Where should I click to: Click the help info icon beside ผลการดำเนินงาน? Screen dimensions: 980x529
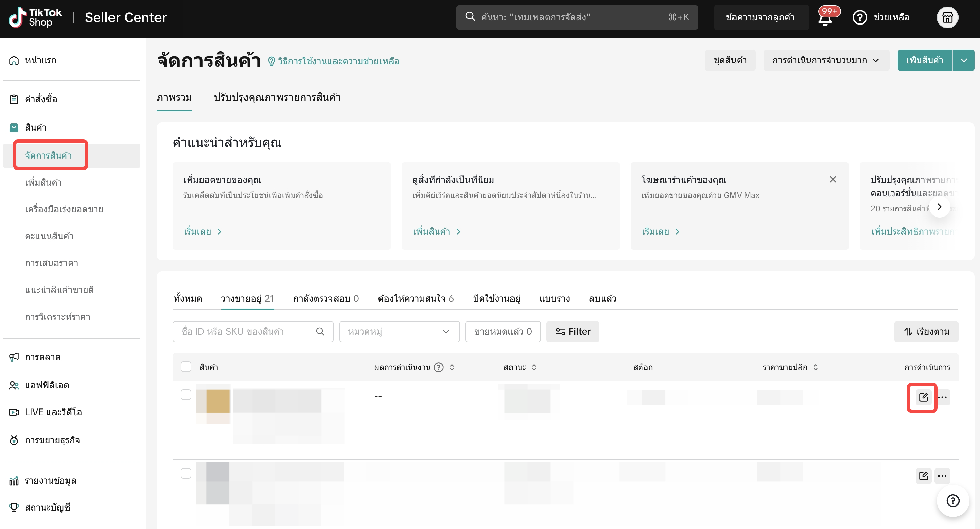(439, 367)
